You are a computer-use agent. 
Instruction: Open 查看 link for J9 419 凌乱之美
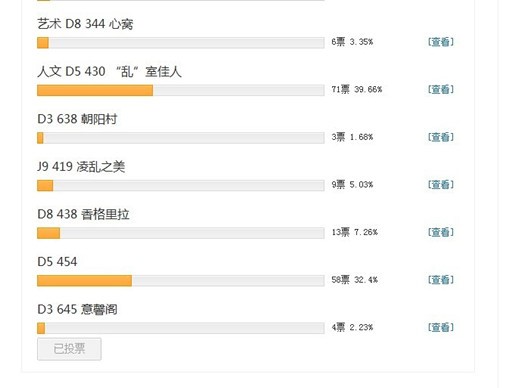point(441,185)
